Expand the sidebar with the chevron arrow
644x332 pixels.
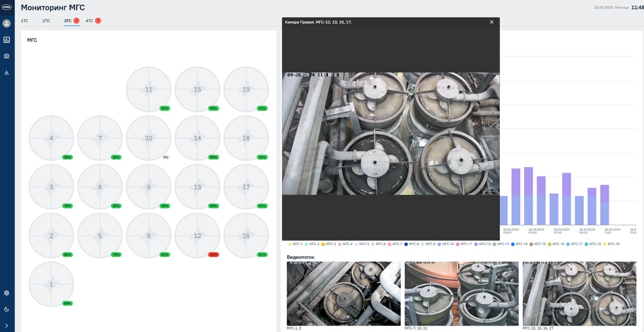(6, 325)
